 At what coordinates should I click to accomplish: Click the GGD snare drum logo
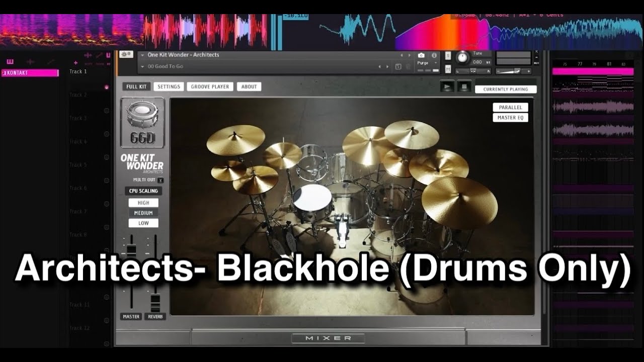(142, 123)
